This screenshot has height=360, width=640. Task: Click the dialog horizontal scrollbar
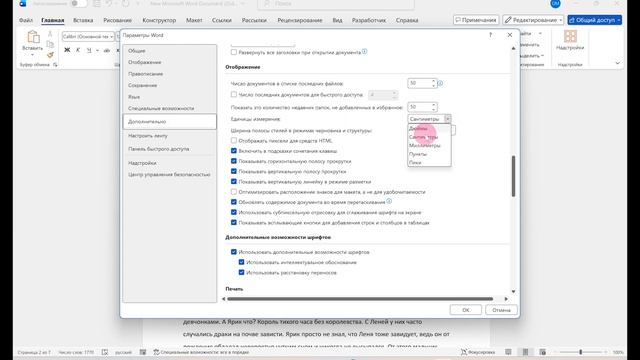coord(360,299)
